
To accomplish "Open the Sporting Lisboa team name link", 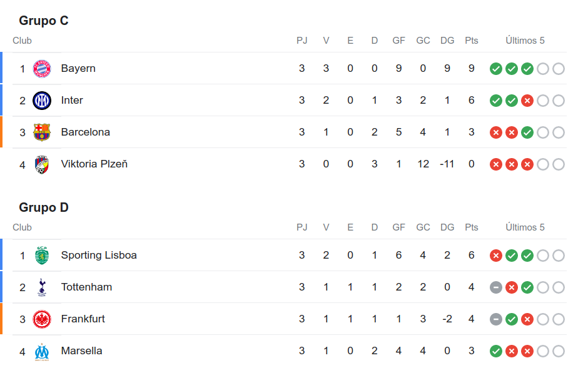I will coord(99,256).
